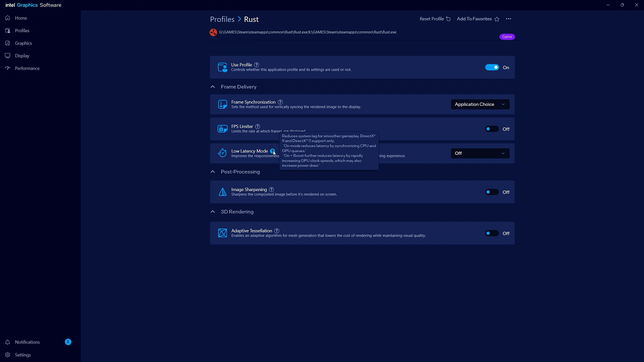Click the help icon next to Frame Synchronization

point(281,102)
